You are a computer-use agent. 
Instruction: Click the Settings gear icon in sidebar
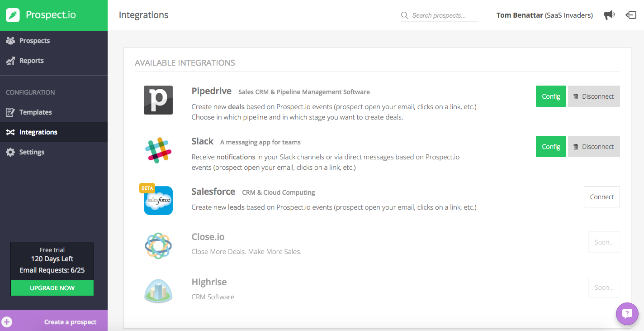pyautogui.click(x=10, y=152)
